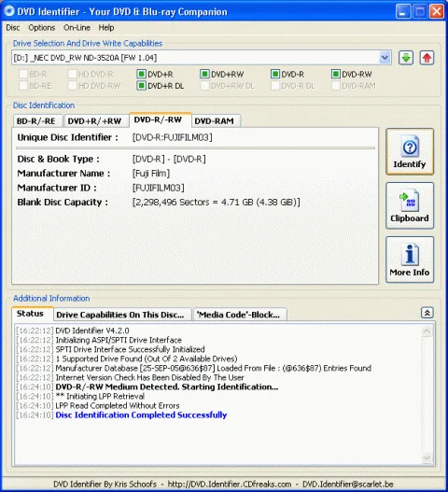Click the '** Initiating LPP Retrieval' log line
This screenshot has width=448, height=492.
(100, 396)
